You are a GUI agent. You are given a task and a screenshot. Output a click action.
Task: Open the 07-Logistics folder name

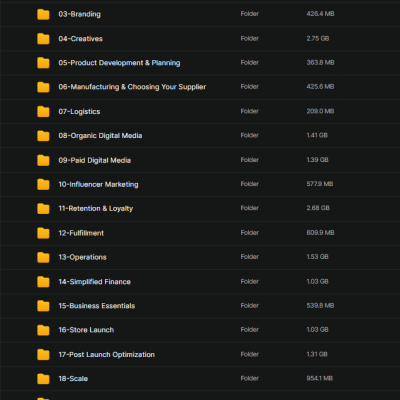[79, 112]
